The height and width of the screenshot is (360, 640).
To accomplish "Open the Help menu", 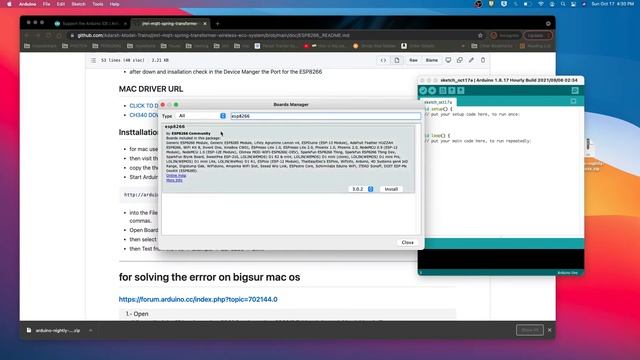I will pyautogui.click(x=115, y=4).
